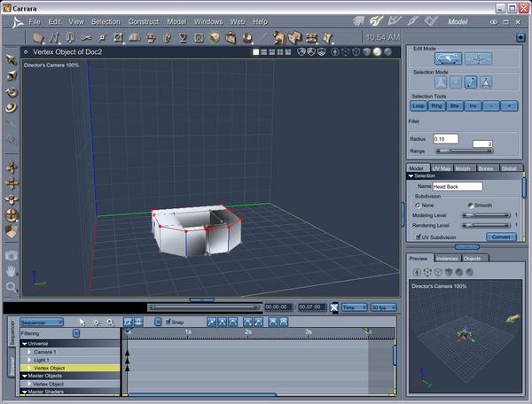Toggle the Snap checkbox in timeline

(168, 322)
